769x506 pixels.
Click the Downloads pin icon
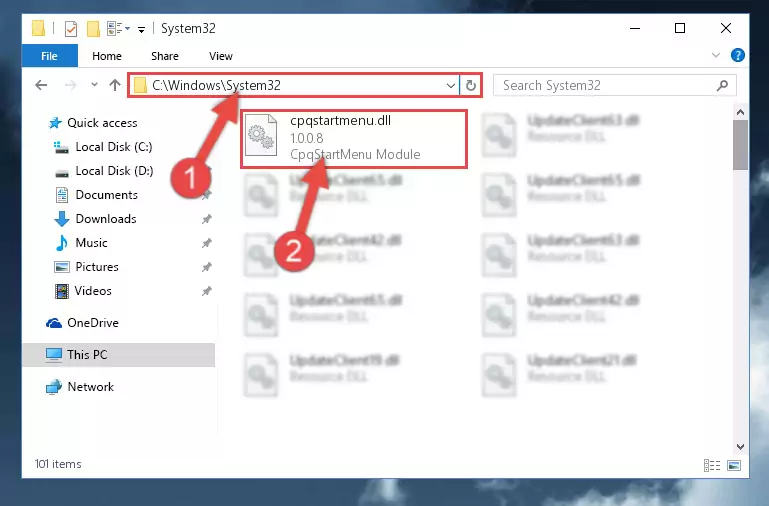[207, 219]
